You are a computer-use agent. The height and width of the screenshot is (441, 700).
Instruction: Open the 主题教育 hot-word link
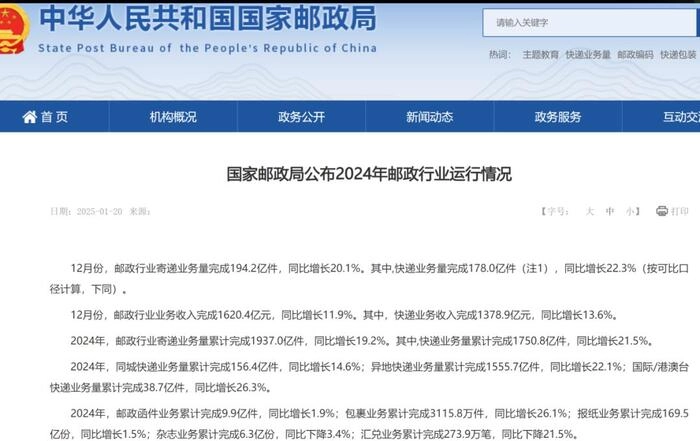540,55
